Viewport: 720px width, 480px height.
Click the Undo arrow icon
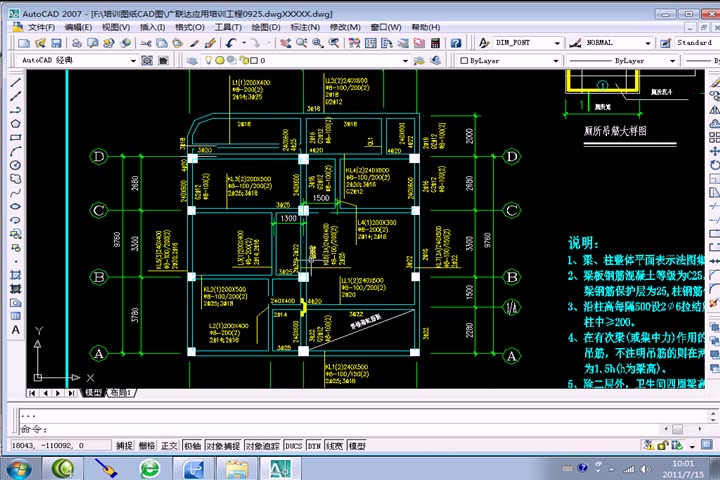pos(231,43)
